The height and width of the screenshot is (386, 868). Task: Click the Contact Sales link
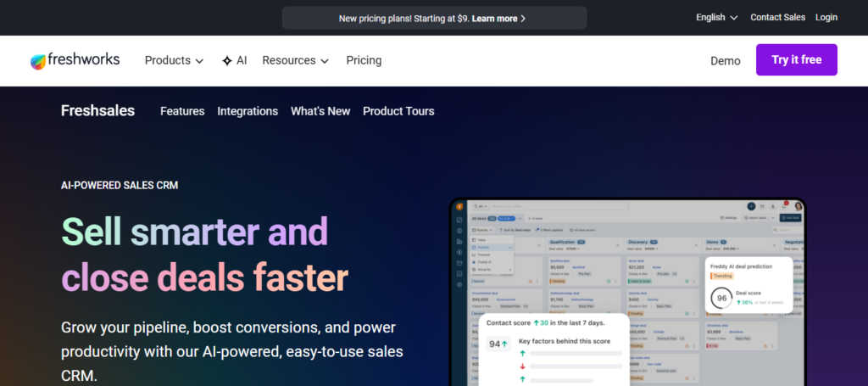coord(778,18)
